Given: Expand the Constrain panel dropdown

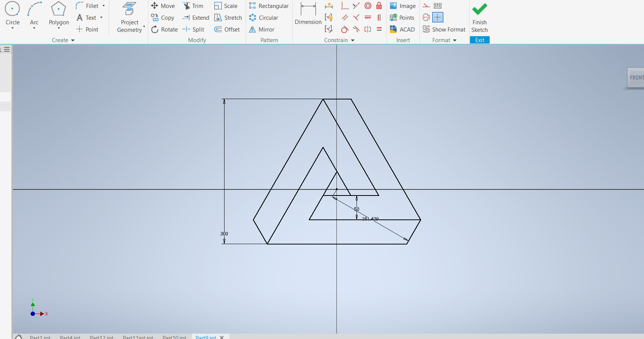Looking at the screenshot, I should pyautogui.click(x=353, y=40).
